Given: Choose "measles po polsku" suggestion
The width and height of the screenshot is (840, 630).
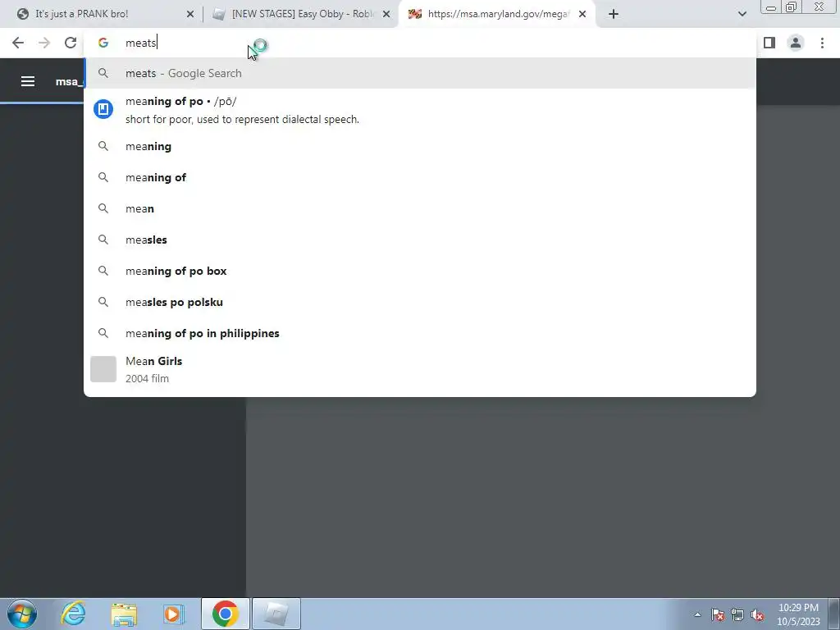Looking at the screenshot, I should [x=420, y=302].
